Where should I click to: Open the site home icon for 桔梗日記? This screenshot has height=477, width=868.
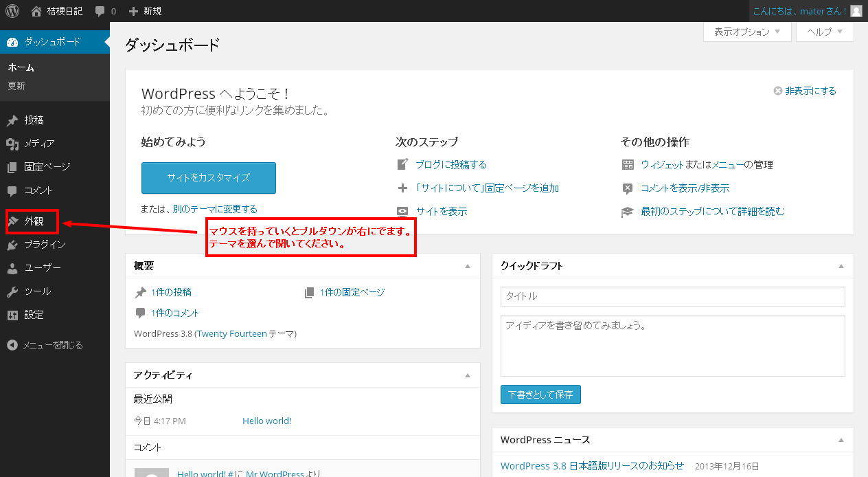click(36, 11)
